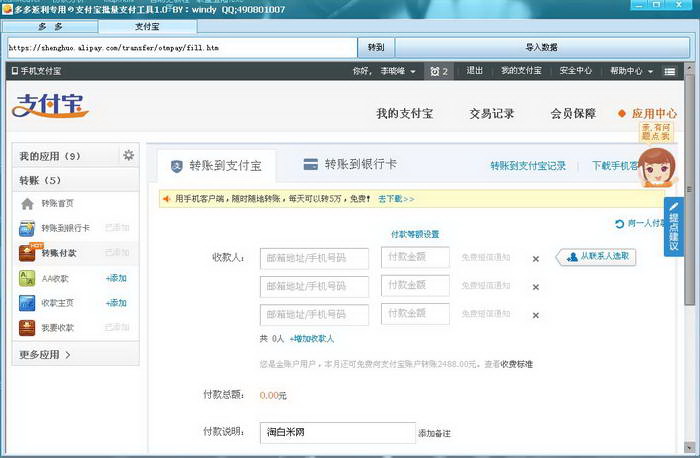Click the cartoon helper girl avatar
Screen dimensions: 700x458
[x=658, y=168]
